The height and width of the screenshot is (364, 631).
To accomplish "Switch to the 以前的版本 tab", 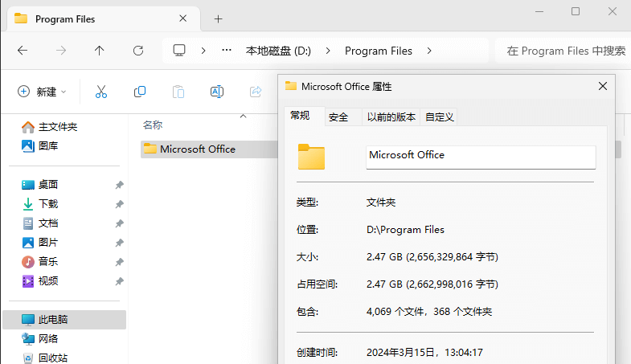I will 391,117.
